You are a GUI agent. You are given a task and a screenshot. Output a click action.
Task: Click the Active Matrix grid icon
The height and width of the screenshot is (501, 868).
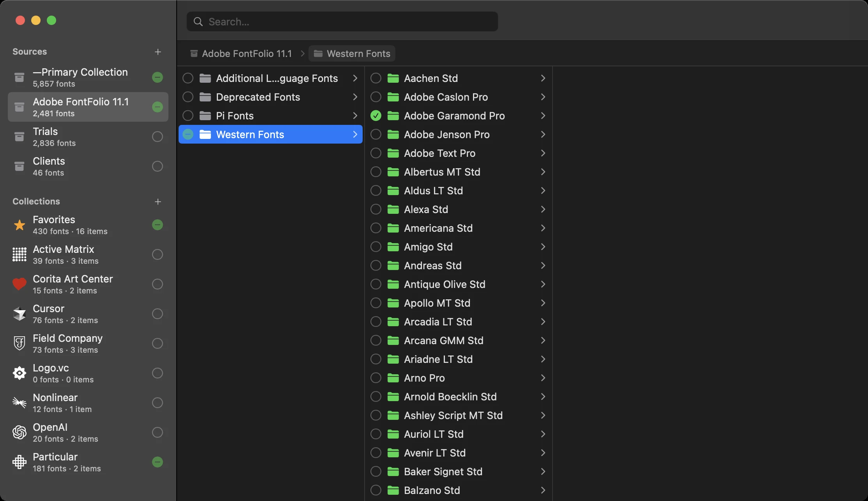(x=19, y=254)
